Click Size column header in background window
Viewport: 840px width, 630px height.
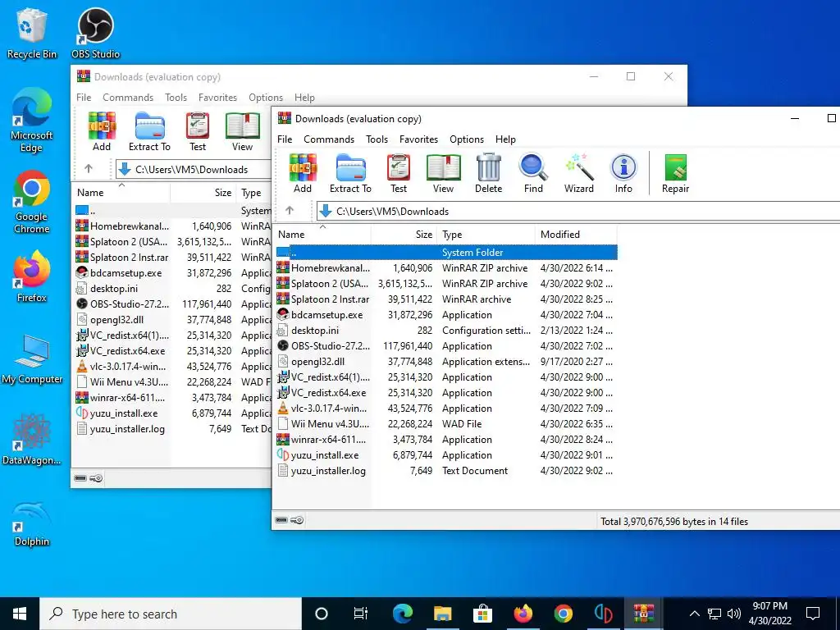pos(203,192)
